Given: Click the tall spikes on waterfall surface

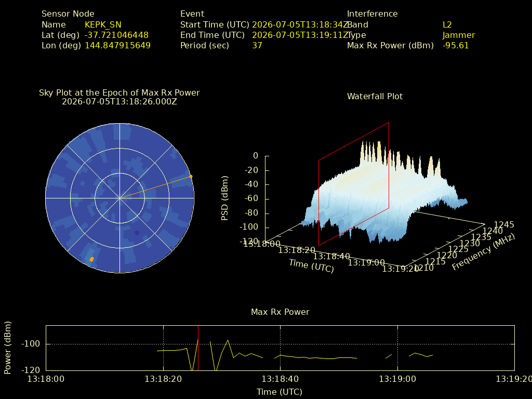Looking at the screenshot, I should point(401,158).
